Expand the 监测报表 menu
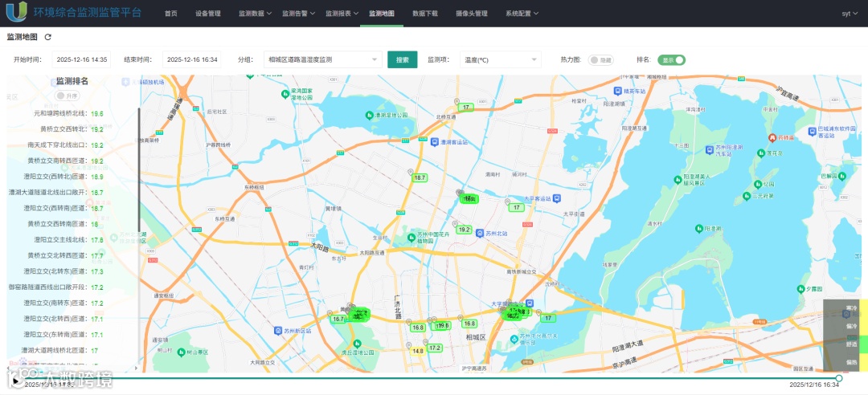Viewport: 868px width, 395px height. point(342,14)
